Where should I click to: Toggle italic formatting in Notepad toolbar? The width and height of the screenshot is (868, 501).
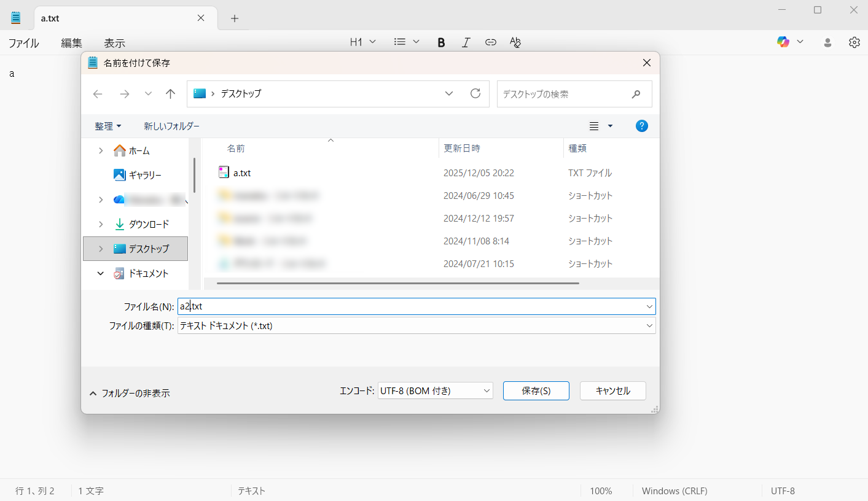[466, 42]
